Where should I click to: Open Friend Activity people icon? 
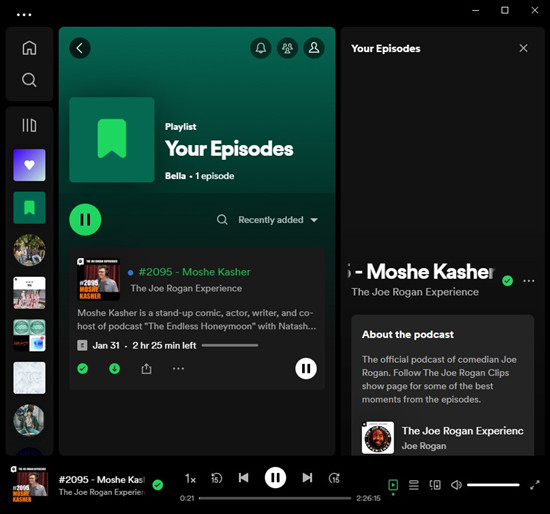point(287,48)
